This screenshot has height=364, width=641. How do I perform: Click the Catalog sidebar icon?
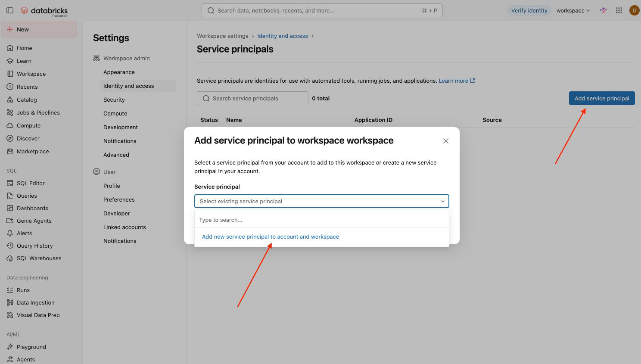coord(10,100)
